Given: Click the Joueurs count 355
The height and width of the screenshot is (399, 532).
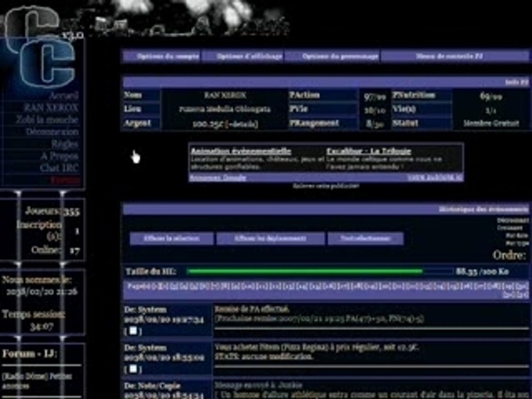Looking at the screenshot, I should [x=72, y=212].
